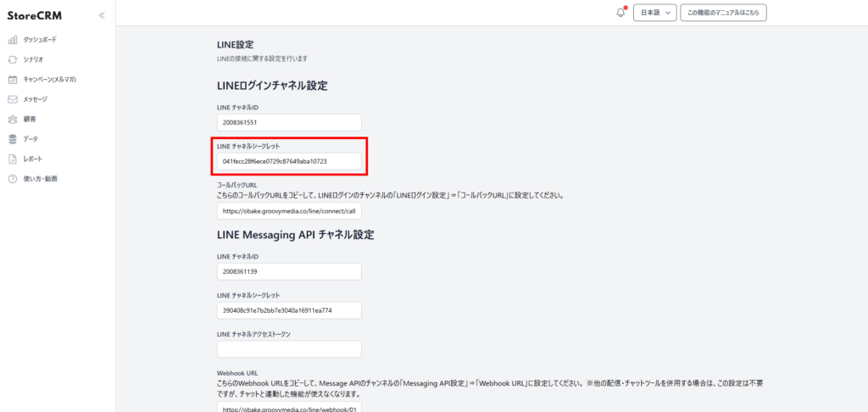Click the help question mark icon
868x412 pixels.
point(13,179)
